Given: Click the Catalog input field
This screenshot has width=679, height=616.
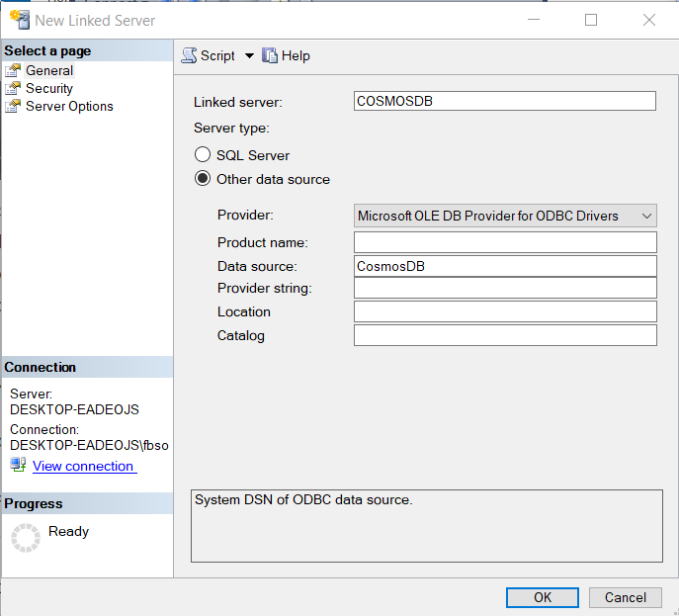Looking at the screenshot, I should pyautogui.click(x=504, y=335).
